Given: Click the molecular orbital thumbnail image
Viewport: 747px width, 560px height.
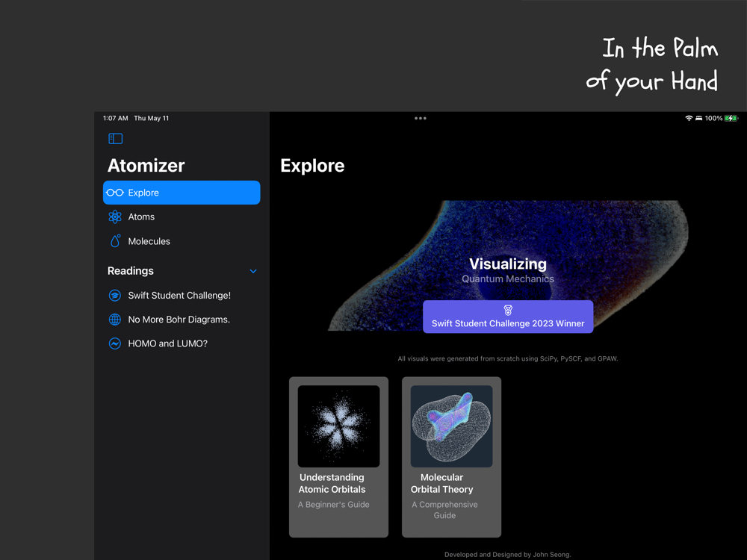Looking at the screenshot, I should (x=452, y=426).
